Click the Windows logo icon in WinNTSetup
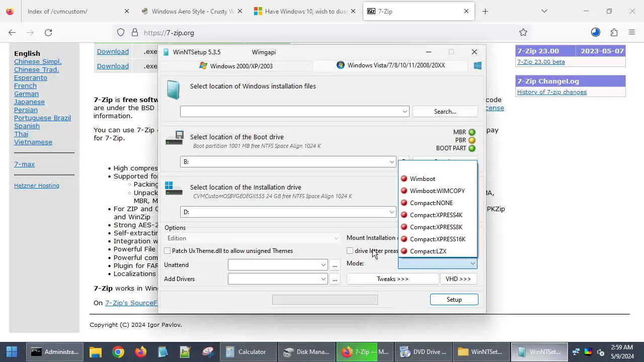Viewport: 644px width, 362px height. pos(477,65)
